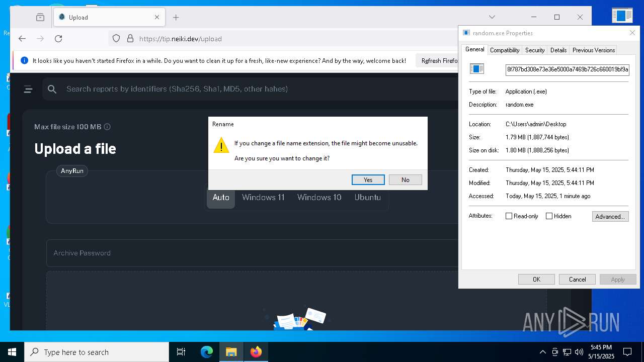Open File Explorer from taskbar
The height and width of the screenshot is (362, 644).
coord(231,352)
